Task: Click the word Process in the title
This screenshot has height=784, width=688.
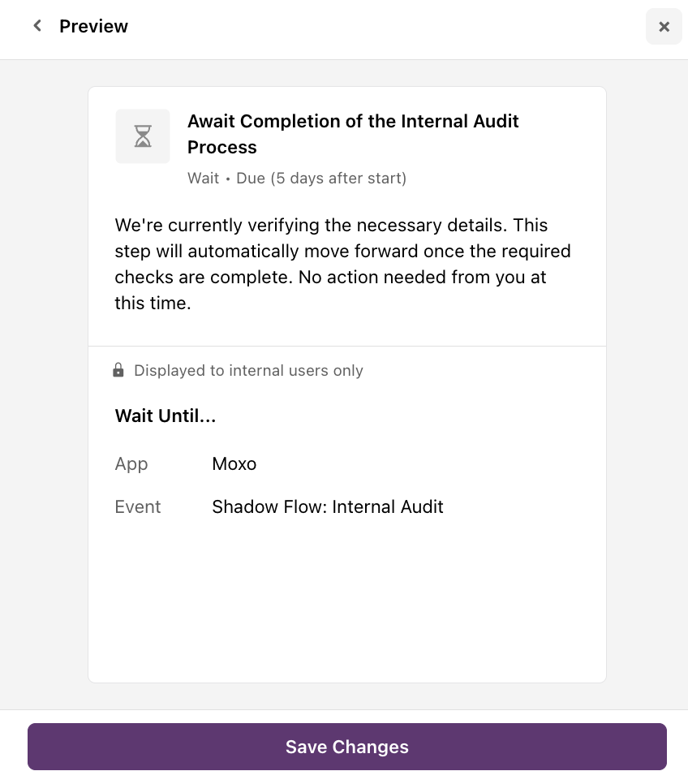Action: (x=222, y=147)
